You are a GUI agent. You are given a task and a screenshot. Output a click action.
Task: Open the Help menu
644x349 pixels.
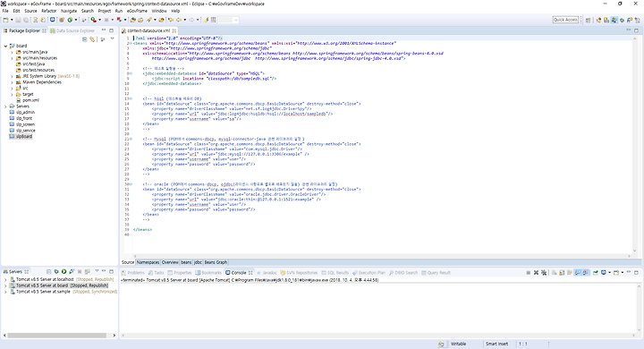[175, 11]
